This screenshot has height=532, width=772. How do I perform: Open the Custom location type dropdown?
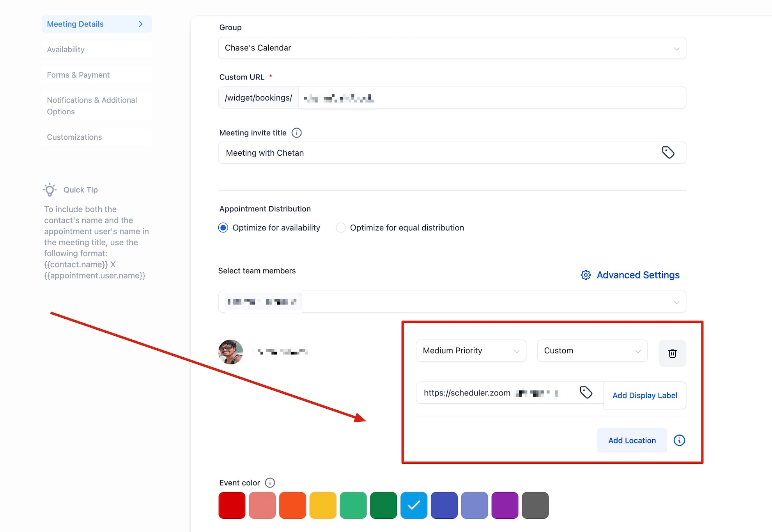[x=592, y=351]
